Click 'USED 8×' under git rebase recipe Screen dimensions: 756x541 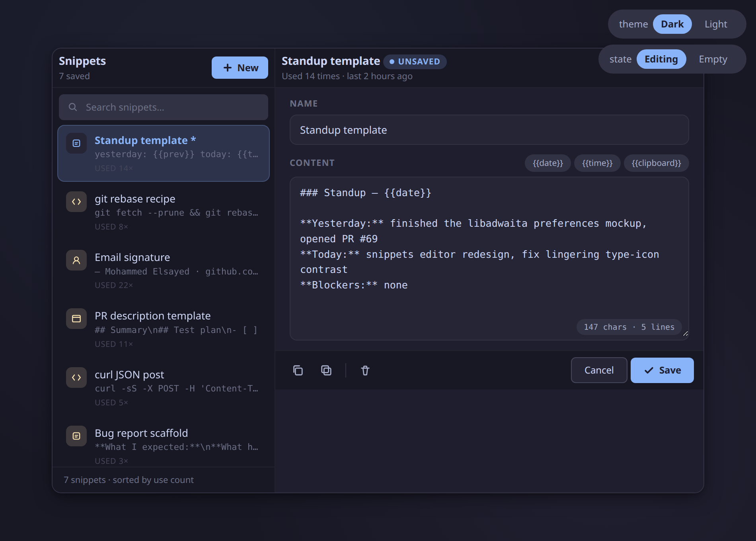(111, 227)
